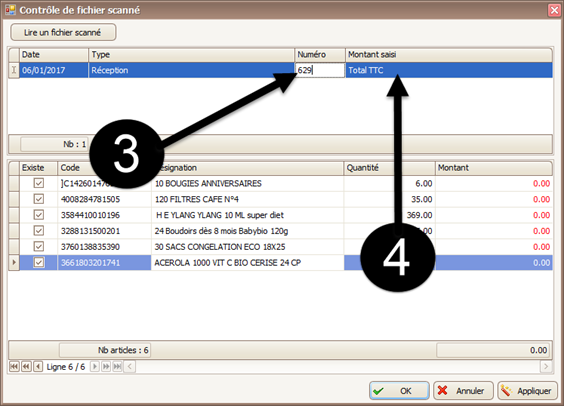
Task: Click the Code column header
Action: pos(104,168)
